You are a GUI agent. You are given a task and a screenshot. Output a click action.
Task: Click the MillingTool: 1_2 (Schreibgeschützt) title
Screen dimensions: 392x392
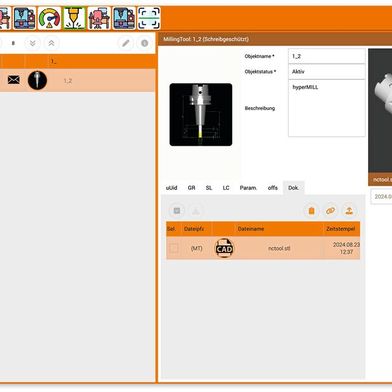coord(206,39)
